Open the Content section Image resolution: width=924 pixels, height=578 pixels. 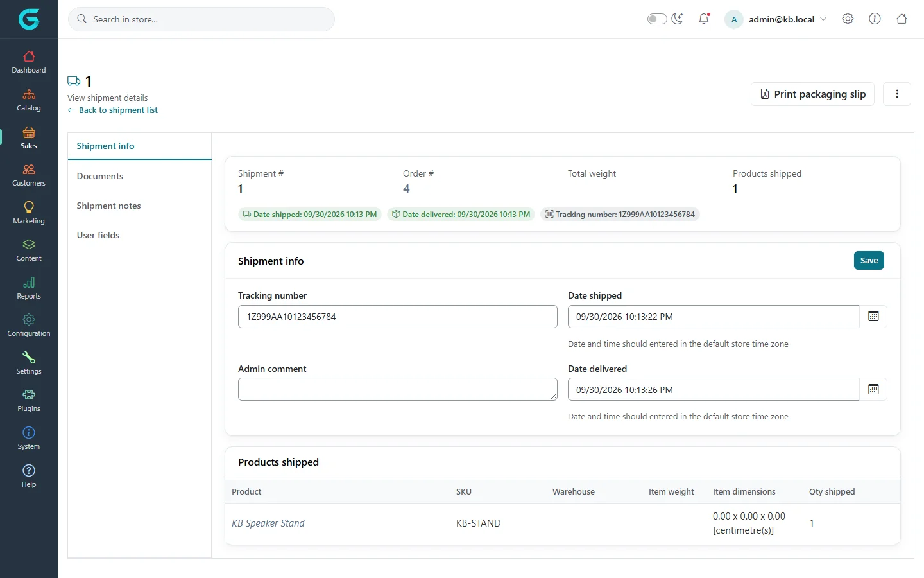(x=29, y=250)
